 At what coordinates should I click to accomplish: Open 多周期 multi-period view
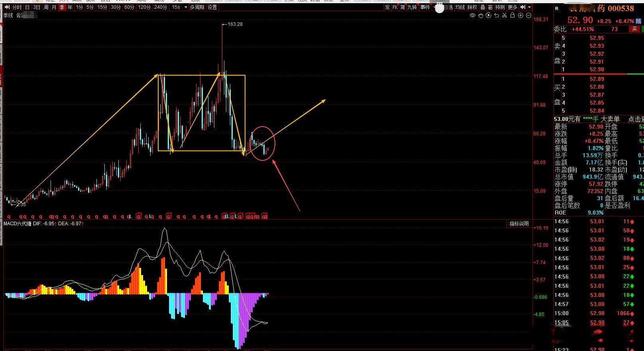197,7
